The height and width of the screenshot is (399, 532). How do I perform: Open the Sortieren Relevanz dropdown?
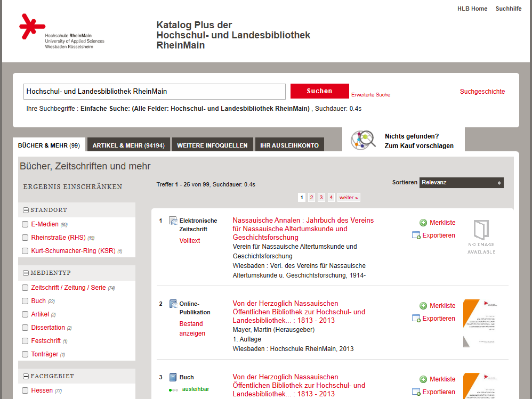pos(461,183)
